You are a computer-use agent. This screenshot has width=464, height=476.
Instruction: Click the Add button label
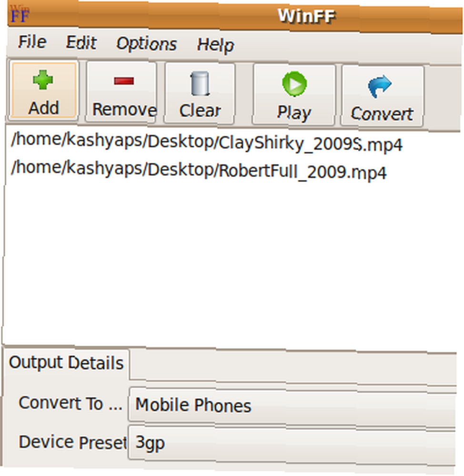coord(43,108)
